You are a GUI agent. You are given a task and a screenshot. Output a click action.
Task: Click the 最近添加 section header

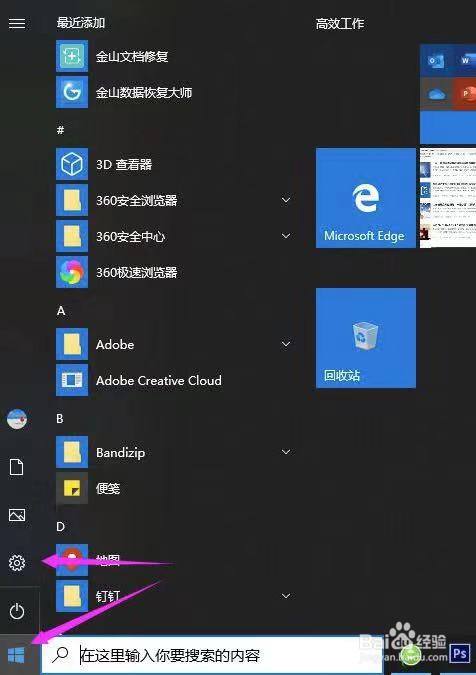click(81, 23)
